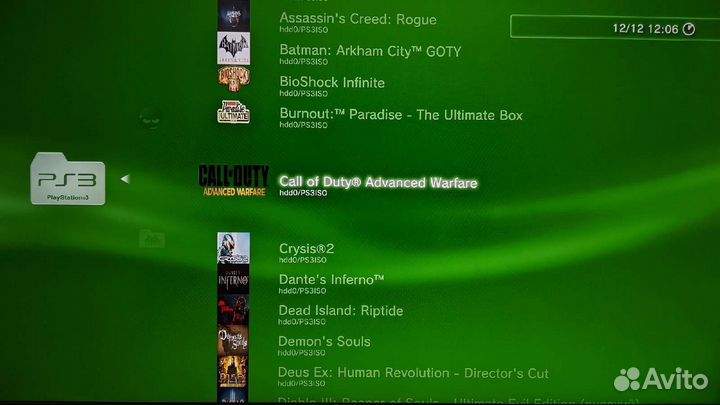Click the clock icon next to time

click(x=689, y=29)
